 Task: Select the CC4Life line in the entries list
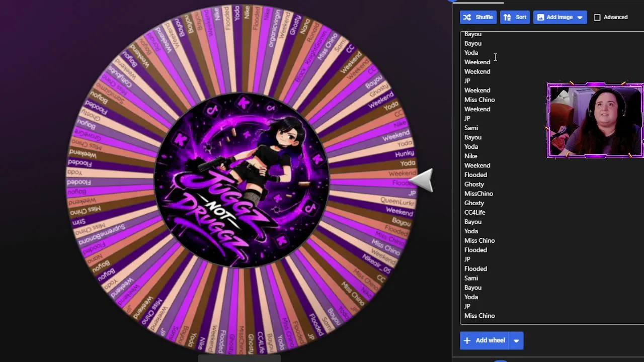click(x=474, y=212)
